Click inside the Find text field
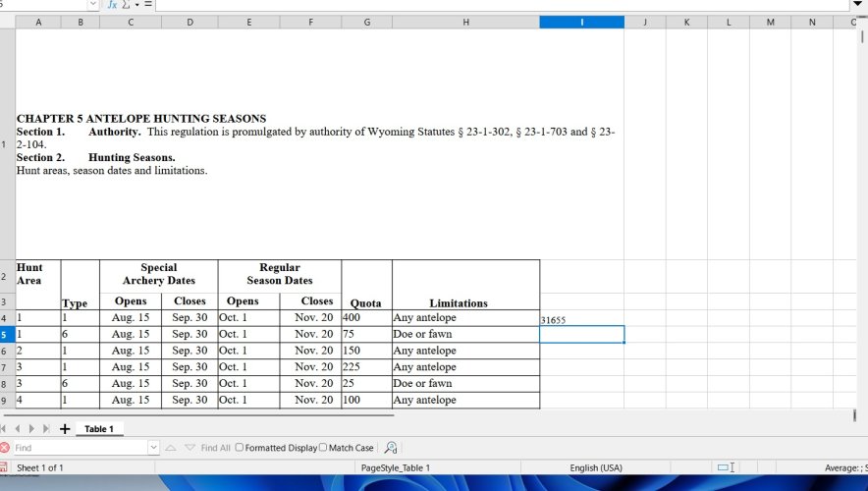Image resolution: width=868 pixels, height=491 pixels. (80, 447)
